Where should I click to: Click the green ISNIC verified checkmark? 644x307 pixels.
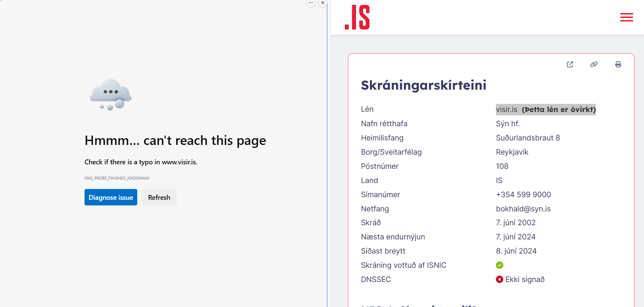[x=500, y=265]
